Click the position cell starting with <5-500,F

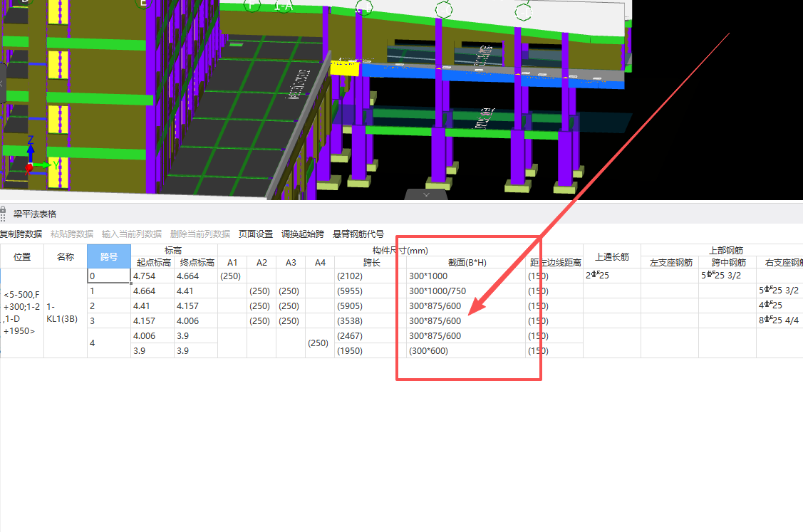coord(22,313)
